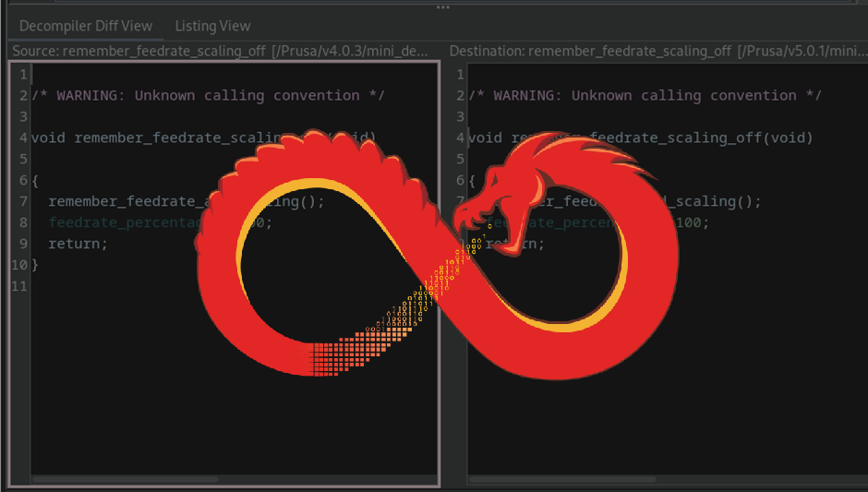The image size is (868, 492).
Task: Click the Source function path header
Action: pos(220,51)
